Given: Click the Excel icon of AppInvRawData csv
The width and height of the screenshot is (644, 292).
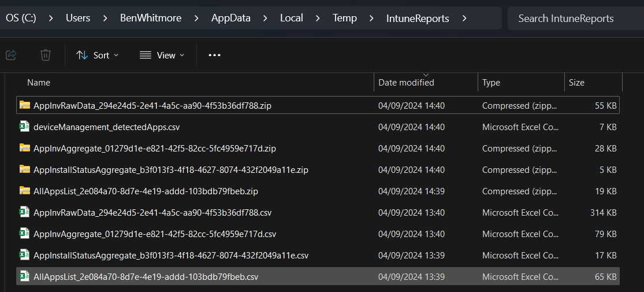Looking at the screenshot, I should [25, 212].
